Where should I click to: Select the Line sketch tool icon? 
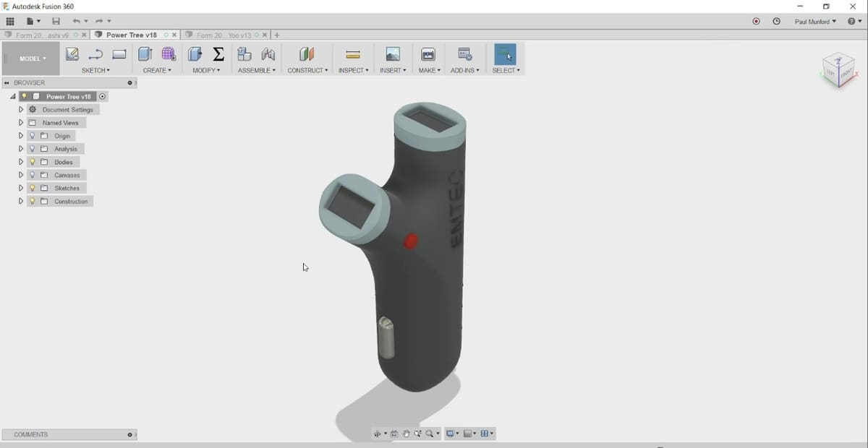point(95,54)
